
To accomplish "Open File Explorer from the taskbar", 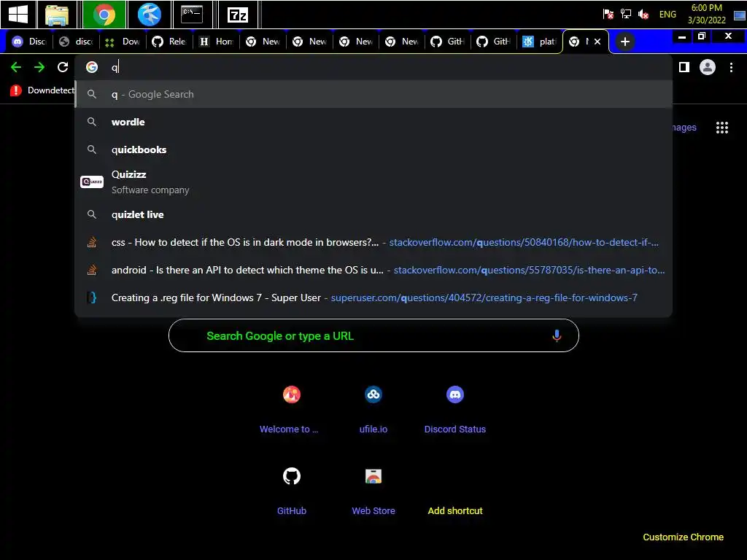I will (57, 15).
